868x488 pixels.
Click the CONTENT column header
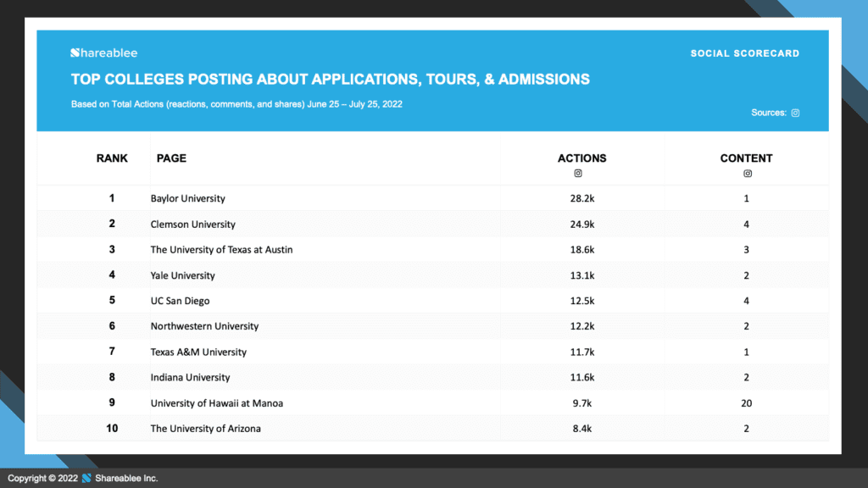coord(746,158)
